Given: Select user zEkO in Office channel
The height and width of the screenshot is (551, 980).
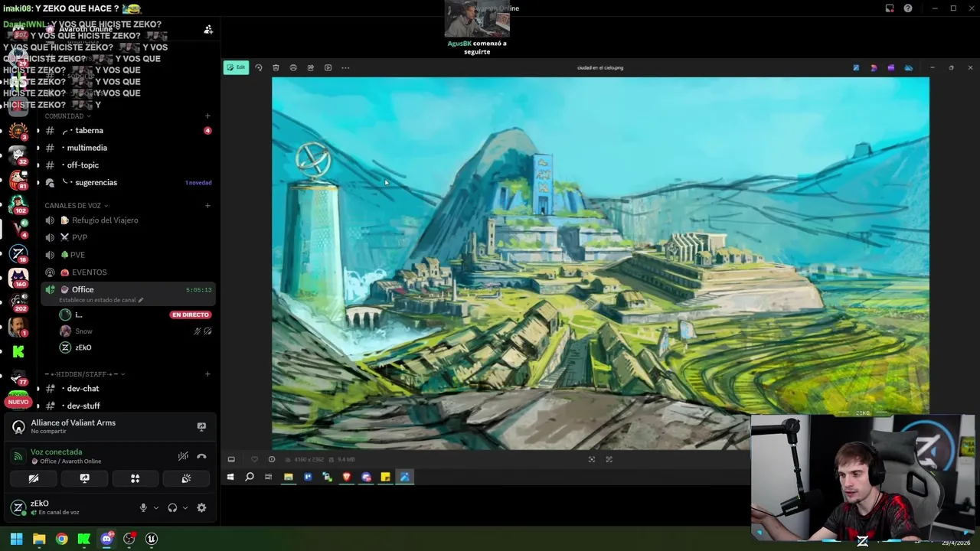Looking at the screenshot, I should coord(83,347).
